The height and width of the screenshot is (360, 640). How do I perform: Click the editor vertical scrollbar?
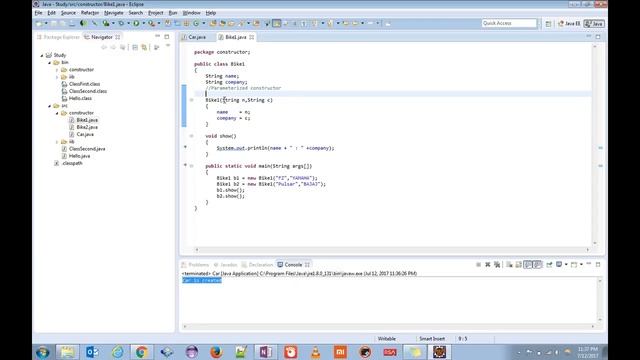595,145
